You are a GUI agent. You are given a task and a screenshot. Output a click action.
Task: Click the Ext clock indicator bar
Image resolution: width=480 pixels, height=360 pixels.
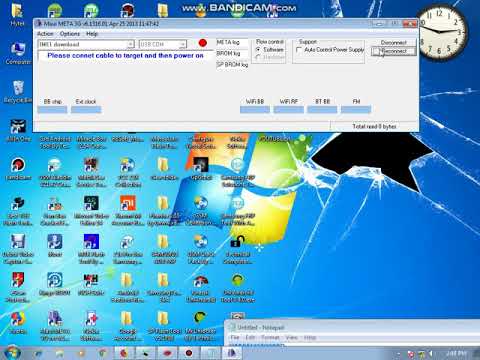(x=86, y=110)
